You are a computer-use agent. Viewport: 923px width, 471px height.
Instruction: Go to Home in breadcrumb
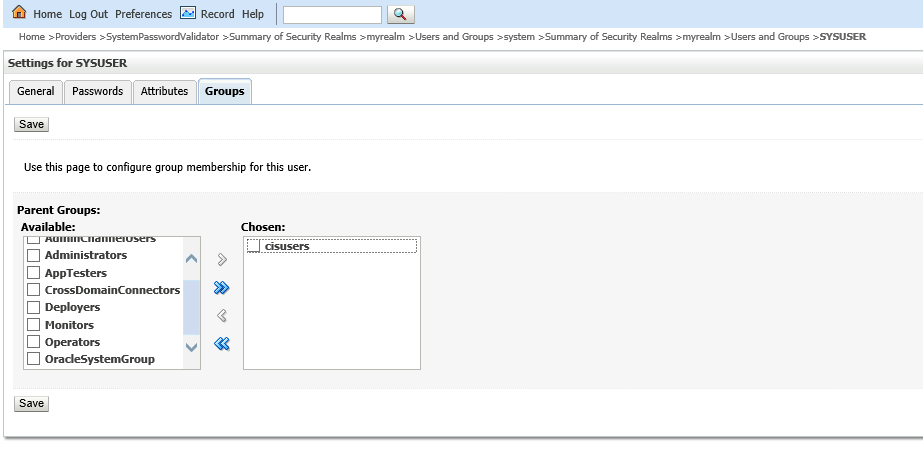tap(32, 37)
